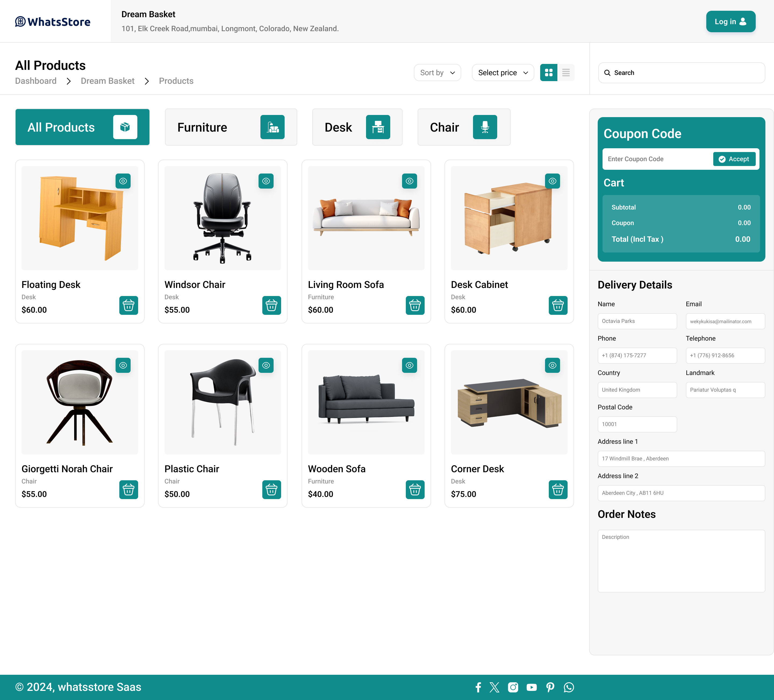The image size is (774, 700).
Task: Filter products by Chair category
Action: coord(463,127)
